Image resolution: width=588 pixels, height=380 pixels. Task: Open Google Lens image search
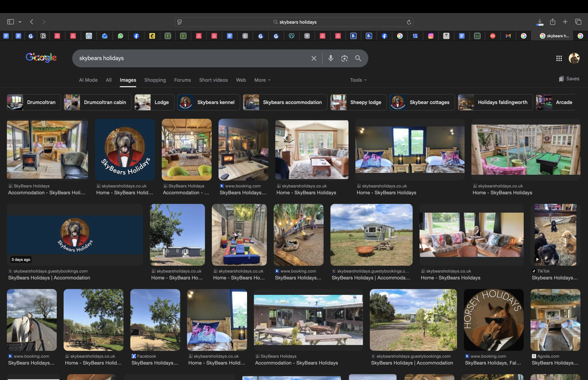(x=344, y=58)
